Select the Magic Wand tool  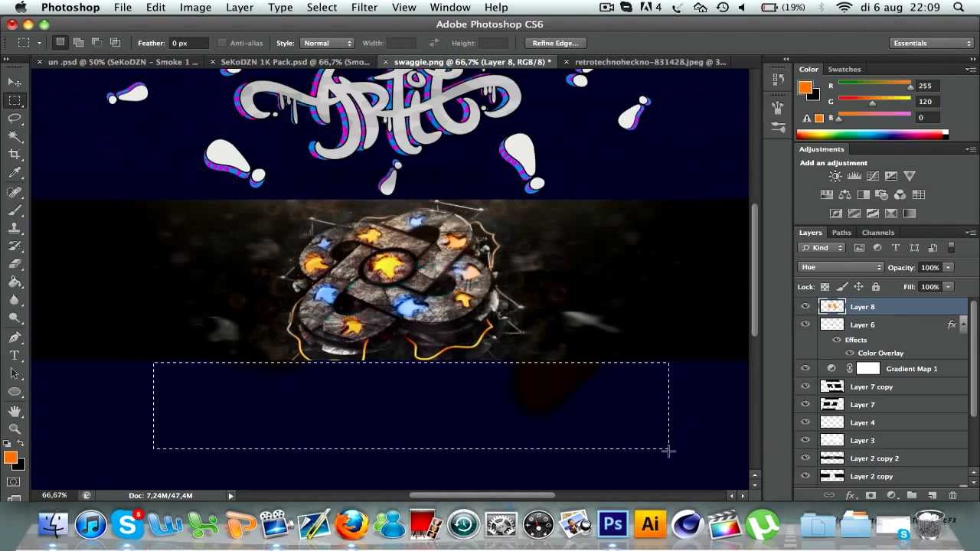[x=15, y=137]
